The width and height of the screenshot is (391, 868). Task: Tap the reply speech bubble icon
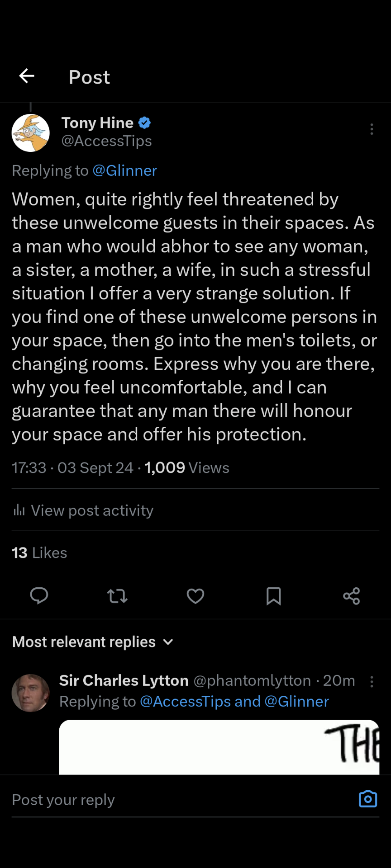(x=39, y=596)
